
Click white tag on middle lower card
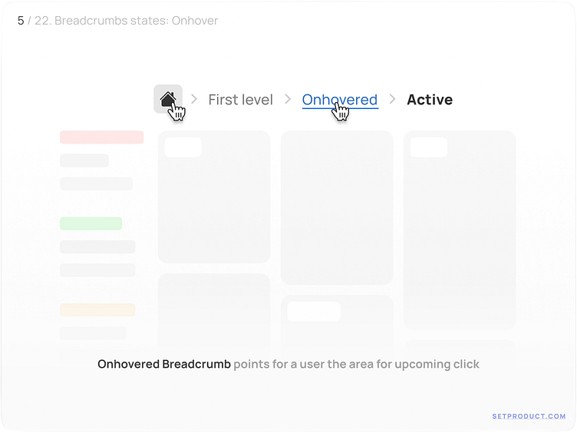point(314,312)
